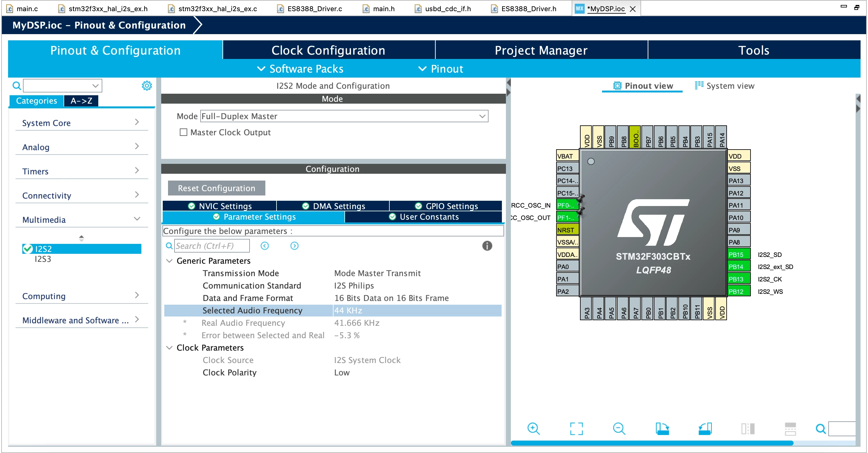Open the main.c editor tab
The width and height of the screenshot is (868, 453).
pos(22,9)
